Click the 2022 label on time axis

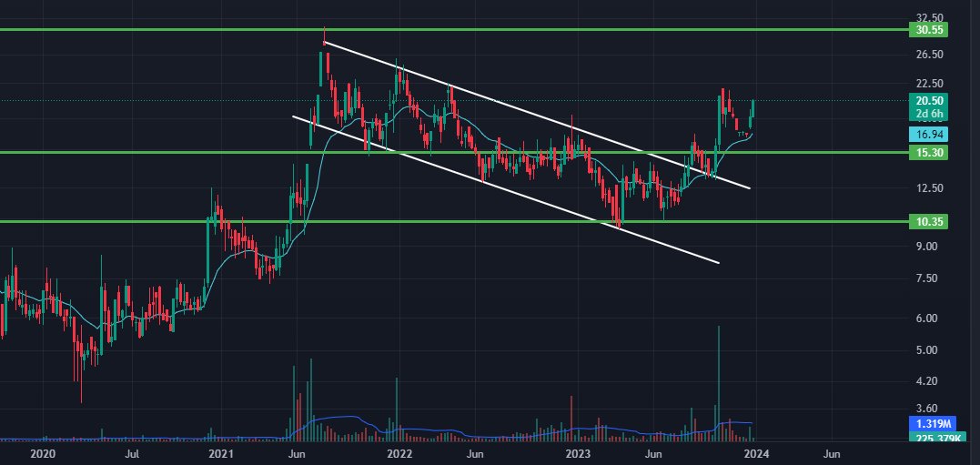click(399, 452)
